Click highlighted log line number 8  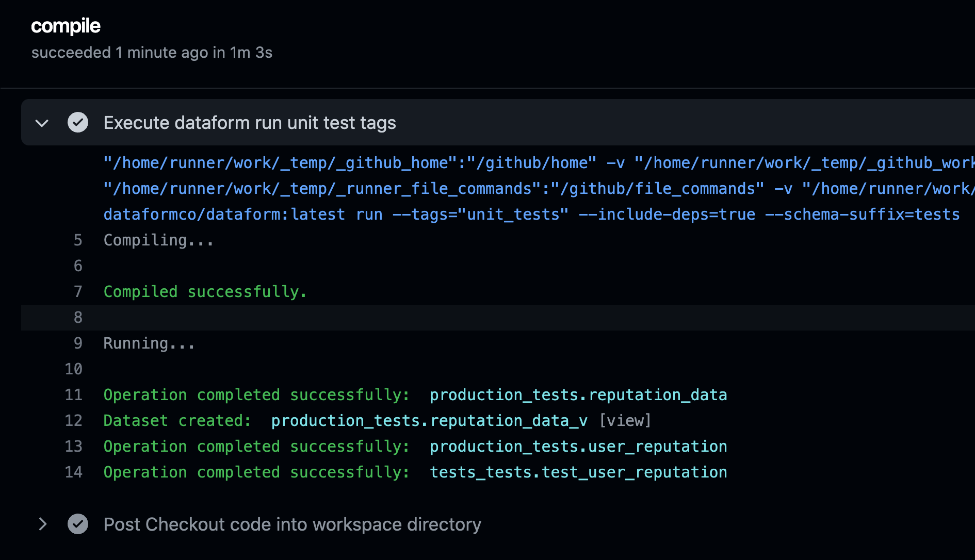point(77,317)
